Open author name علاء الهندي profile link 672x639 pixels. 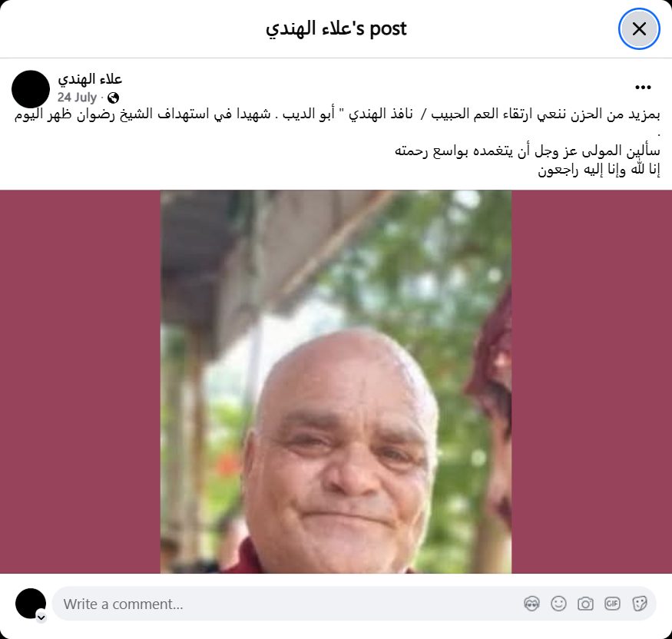point(90,79)
